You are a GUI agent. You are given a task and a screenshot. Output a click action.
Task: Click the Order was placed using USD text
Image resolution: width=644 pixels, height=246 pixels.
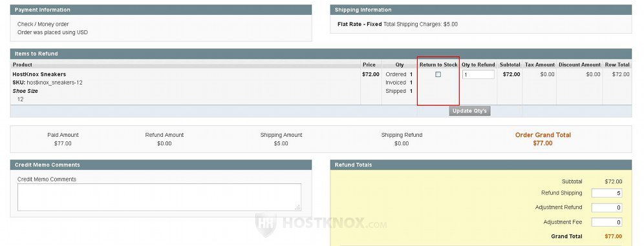coord(52,32)
